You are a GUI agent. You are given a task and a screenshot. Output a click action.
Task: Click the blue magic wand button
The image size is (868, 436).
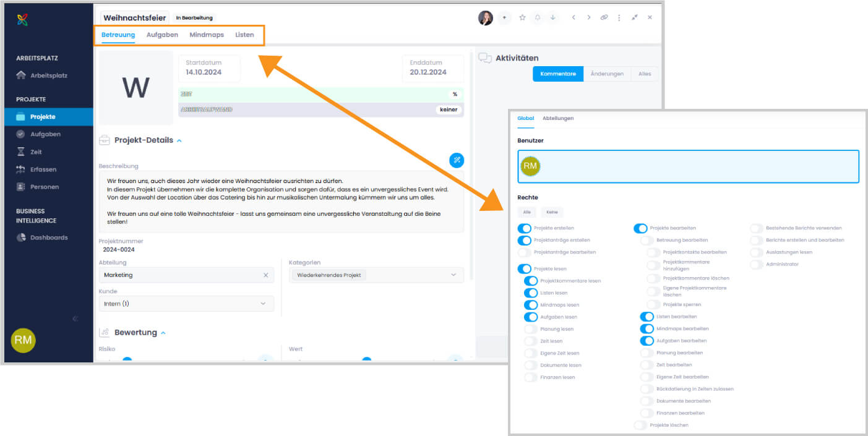pyautogui.click(x=457, y=160)
